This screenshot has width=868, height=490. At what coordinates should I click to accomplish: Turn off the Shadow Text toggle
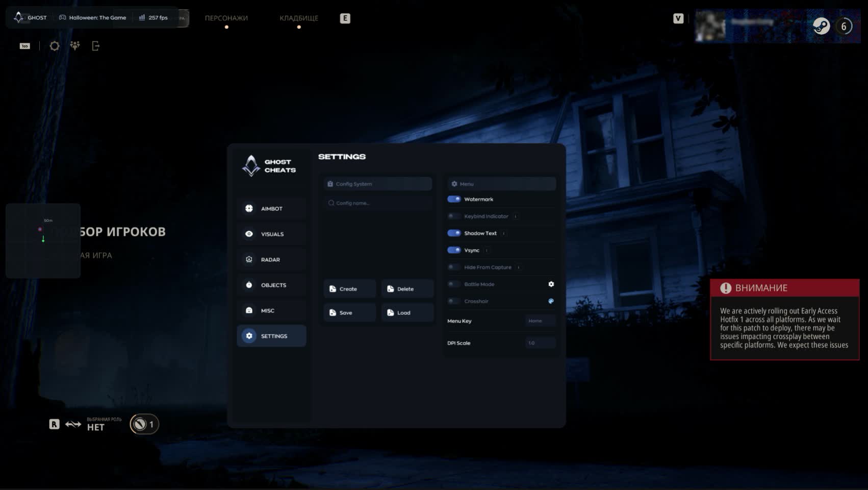click(454, 233)
